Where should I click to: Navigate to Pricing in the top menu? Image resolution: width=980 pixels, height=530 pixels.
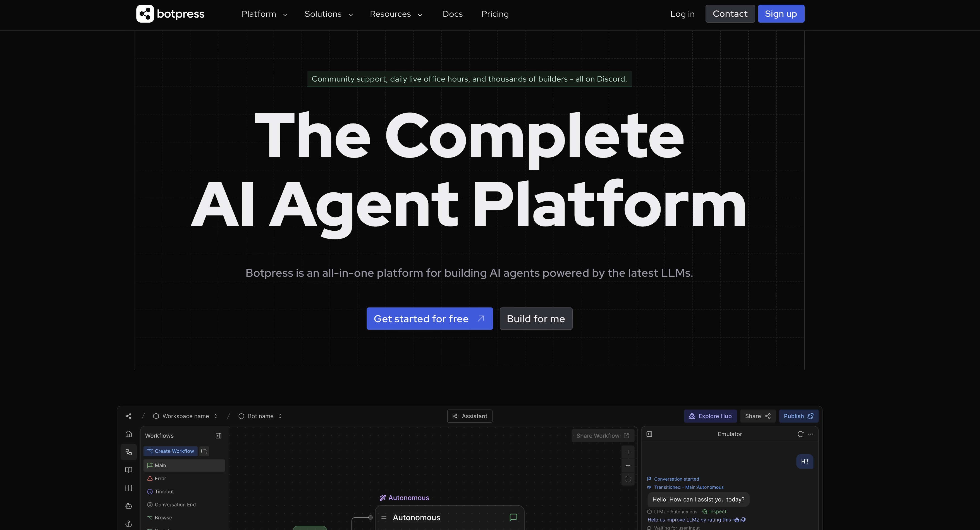click(495, 14)
